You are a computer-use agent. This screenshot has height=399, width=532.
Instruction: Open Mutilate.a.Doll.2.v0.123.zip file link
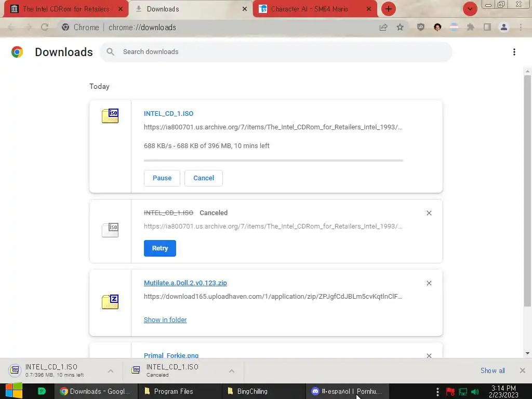(185, 283)
